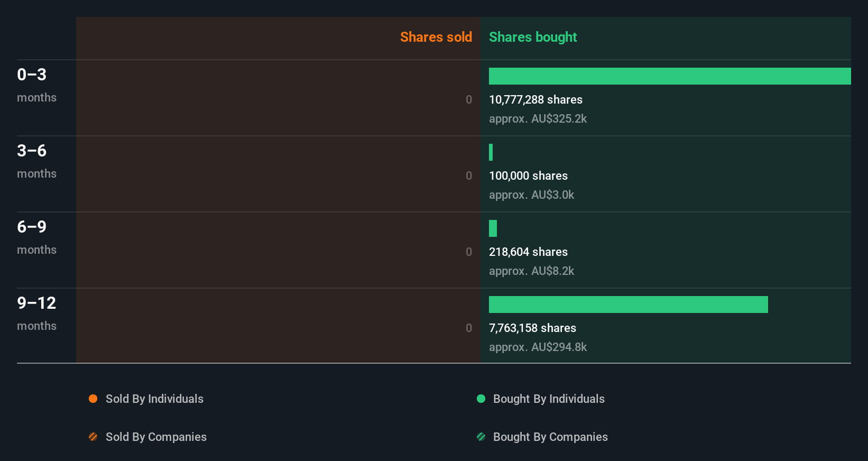This screenshot has height=461, width=868.
Task: Click the 3–6 months green bought bar
Action: click(x=491, y=152)
